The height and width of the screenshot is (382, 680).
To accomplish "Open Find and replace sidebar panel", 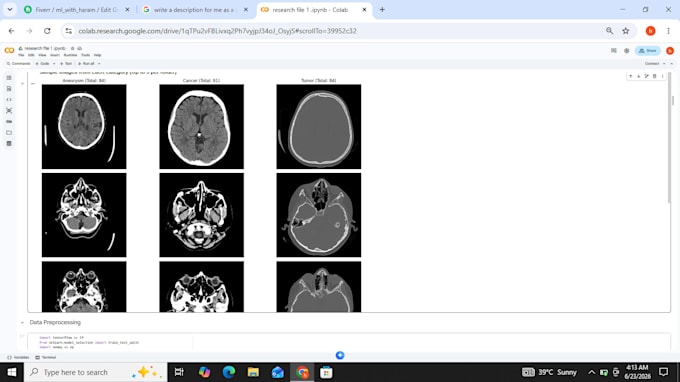I will pos(9,88).
